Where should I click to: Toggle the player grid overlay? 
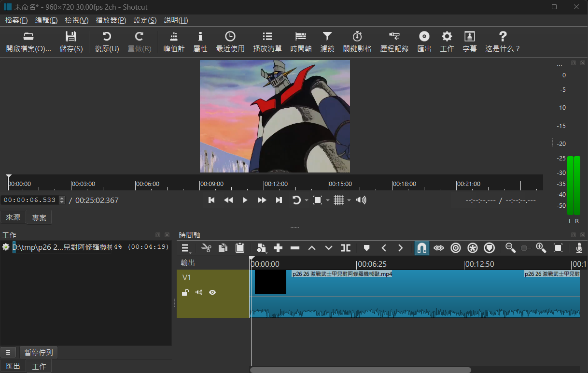tap(339, 200)
